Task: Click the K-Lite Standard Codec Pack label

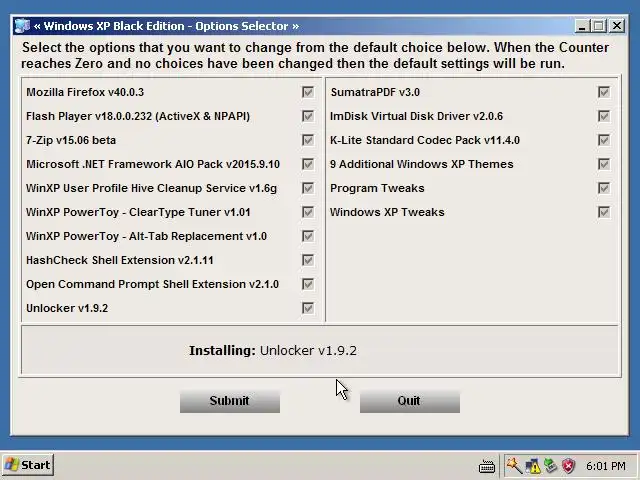Action: [x=425, y=140]
